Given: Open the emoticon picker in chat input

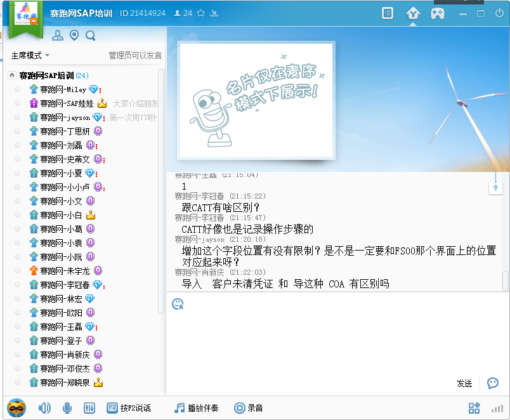Looking at the screenshot, I should (x=178, y=304).
